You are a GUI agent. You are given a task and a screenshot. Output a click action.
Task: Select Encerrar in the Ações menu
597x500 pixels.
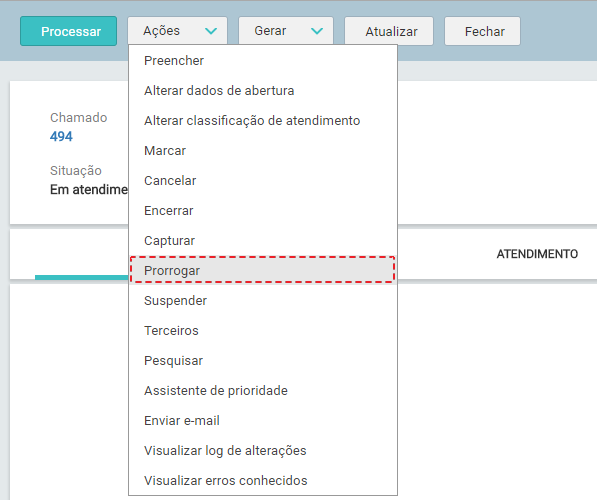pyautogui.click(x=263, y=211)
